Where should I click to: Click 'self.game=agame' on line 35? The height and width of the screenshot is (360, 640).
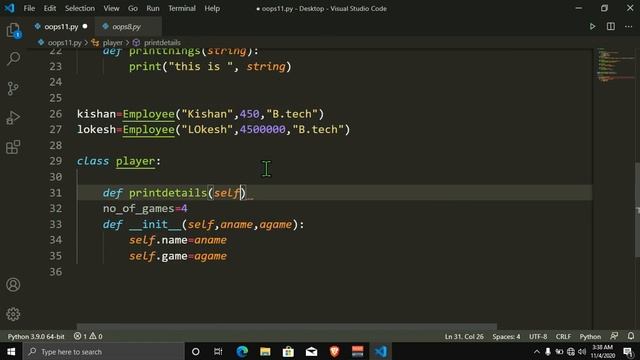click(178, 256)
